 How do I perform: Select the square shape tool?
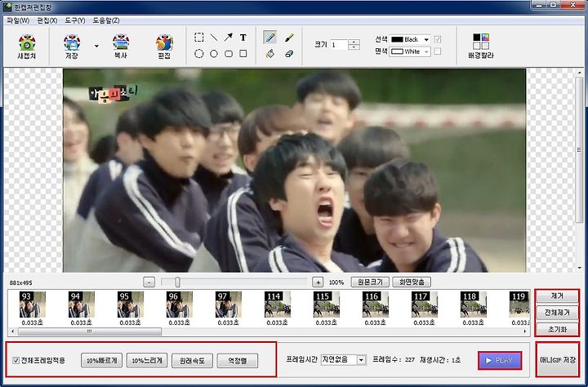(x=243, y=54)
